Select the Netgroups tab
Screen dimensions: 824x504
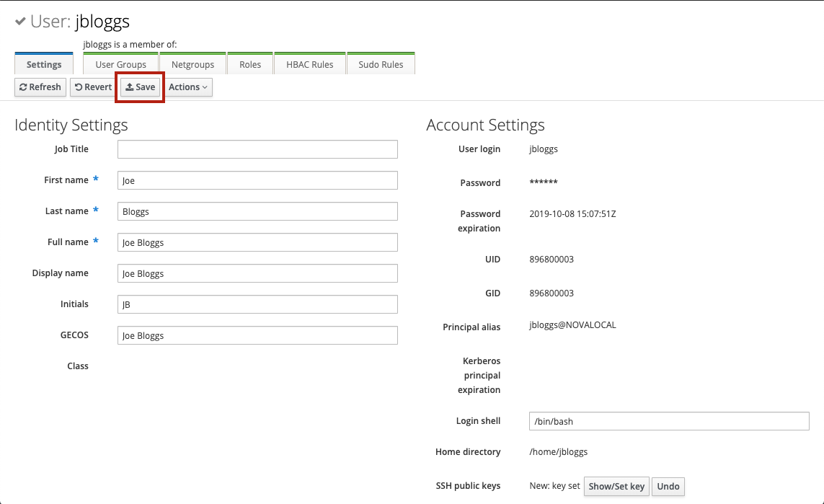click(x=192, y=63)
